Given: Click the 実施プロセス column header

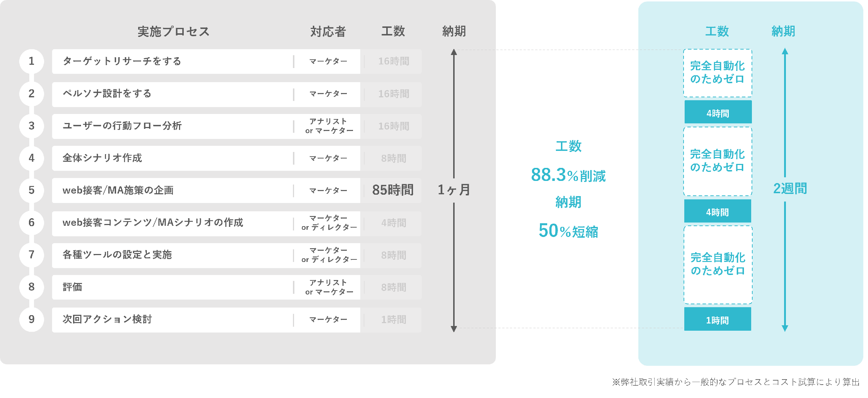Looking at the screenshot, I should coord(173,31).
